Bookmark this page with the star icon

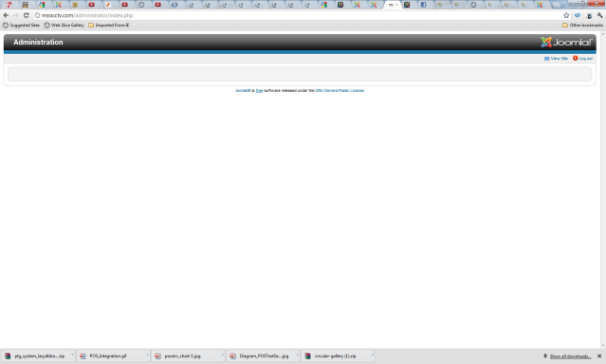tap(566, 15)
